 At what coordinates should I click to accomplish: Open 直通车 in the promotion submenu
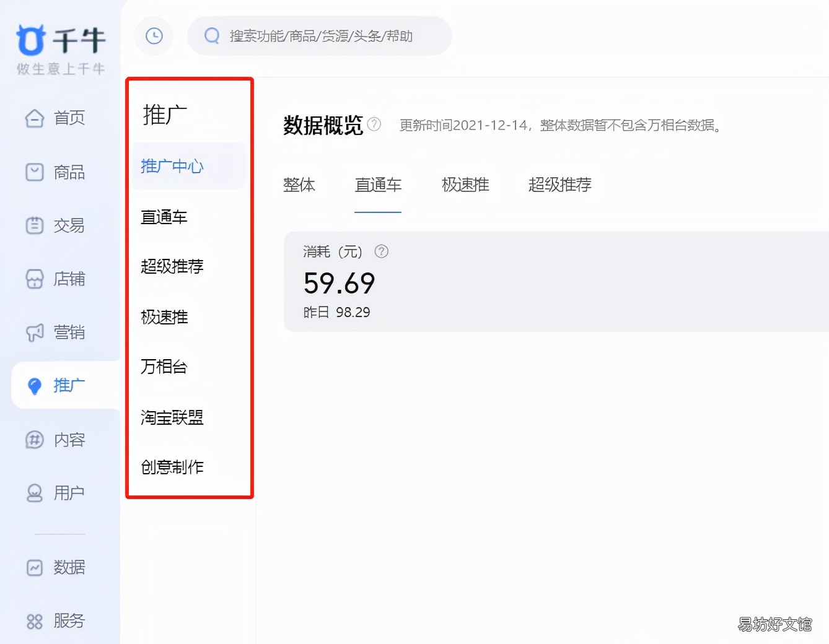tap(164, 217)
